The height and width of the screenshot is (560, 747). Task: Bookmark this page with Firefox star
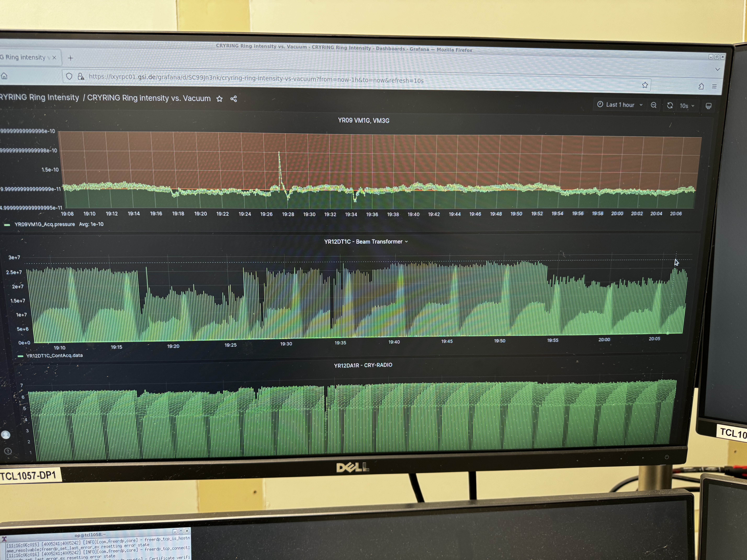tap(645, 85)
